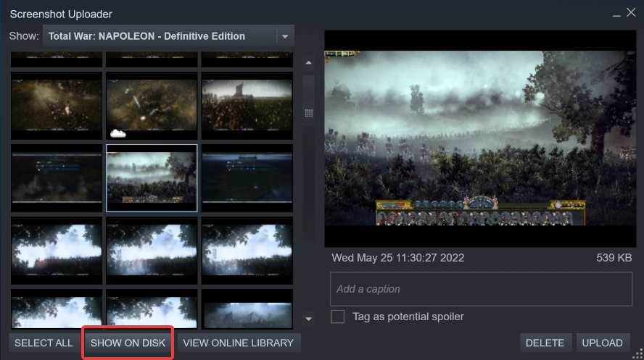Select the golden explosion thumbnail with cloud icon

(x=152, y=105)
